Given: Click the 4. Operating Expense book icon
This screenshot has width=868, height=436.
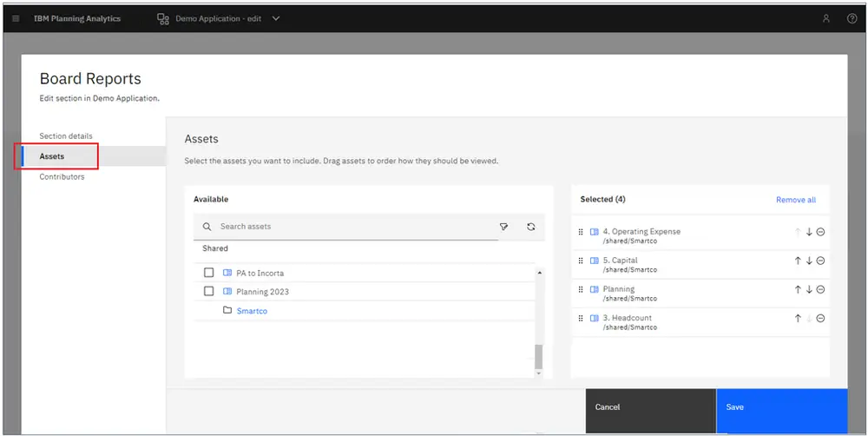Looking at the screenshot, I should click(x=594, y=232).
